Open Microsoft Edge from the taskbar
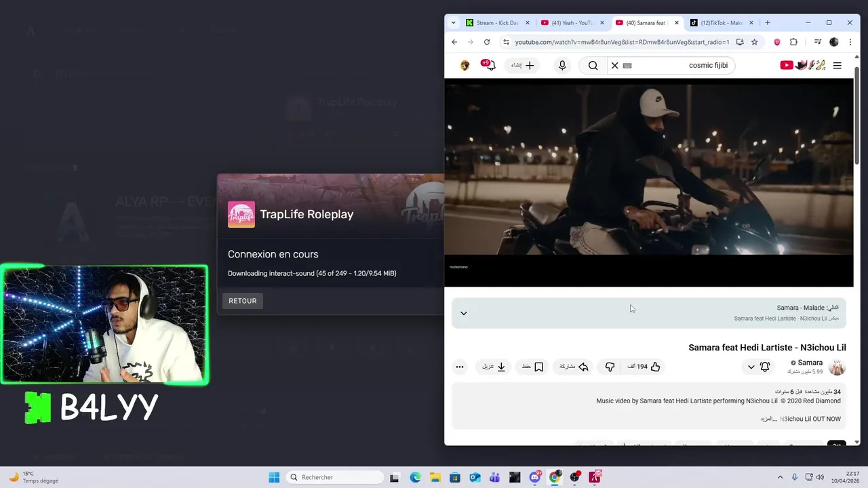The width and height of the screenshot is (868, 488). (x=415, y=477)
